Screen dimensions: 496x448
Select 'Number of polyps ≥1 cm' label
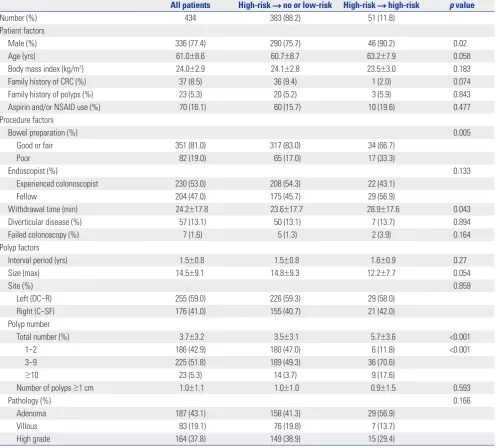[x=55, y=388]
